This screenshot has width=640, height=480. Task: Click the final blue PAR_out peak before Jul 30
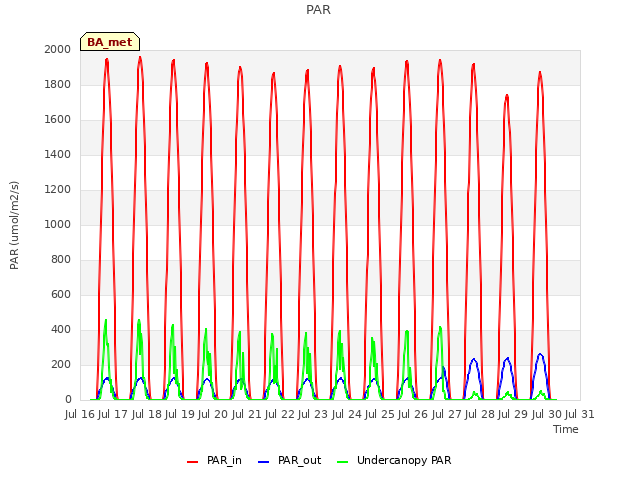click(x=540, y=355)
